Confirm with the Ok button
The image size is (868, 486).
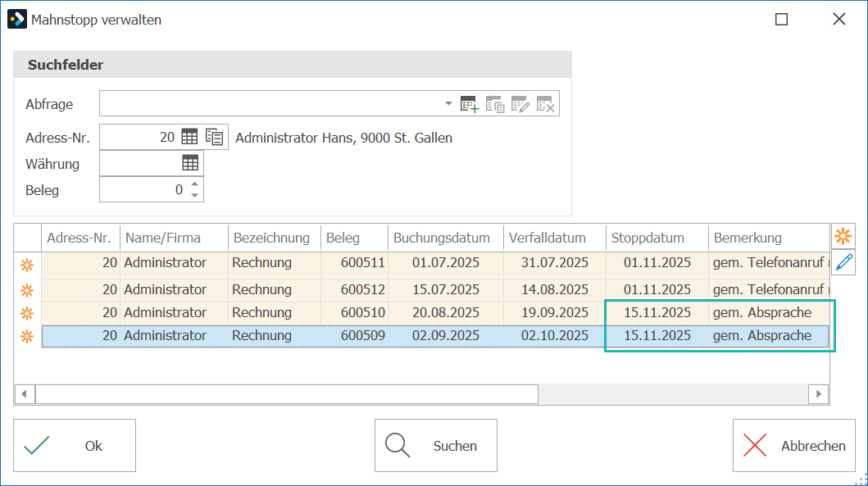pos(75,446)
